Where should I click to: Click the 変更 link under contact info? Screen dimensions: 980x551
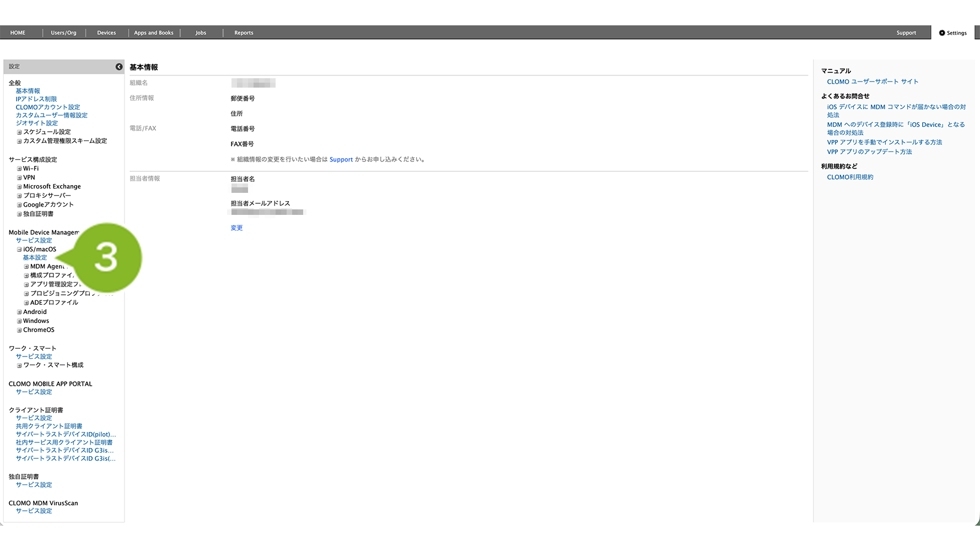236,228
